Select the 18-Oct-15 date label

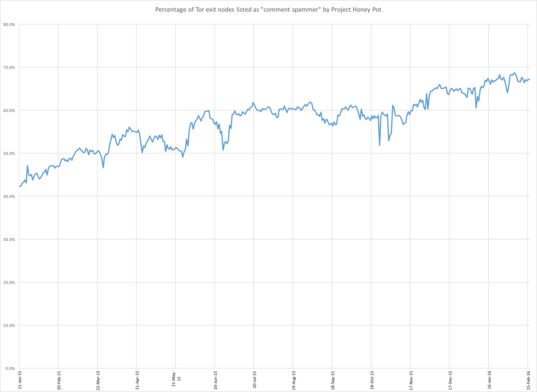(x=372, y=380)
